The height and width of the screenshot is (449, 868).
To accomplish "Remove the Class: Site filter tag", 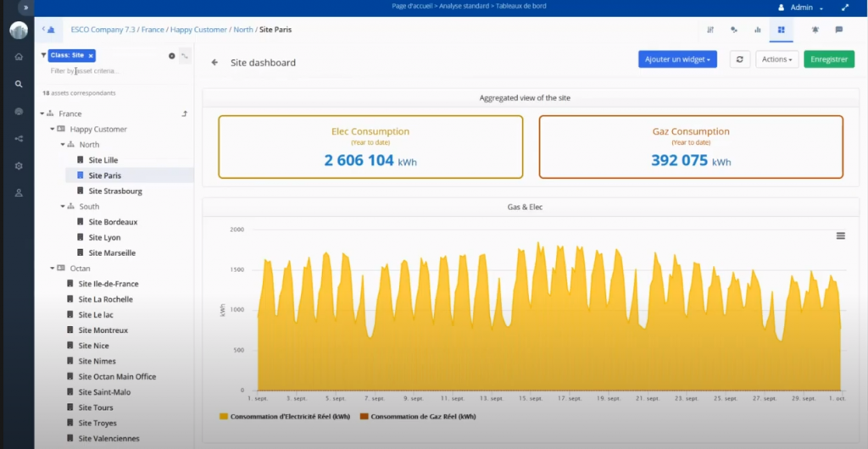I will (91, 55).
